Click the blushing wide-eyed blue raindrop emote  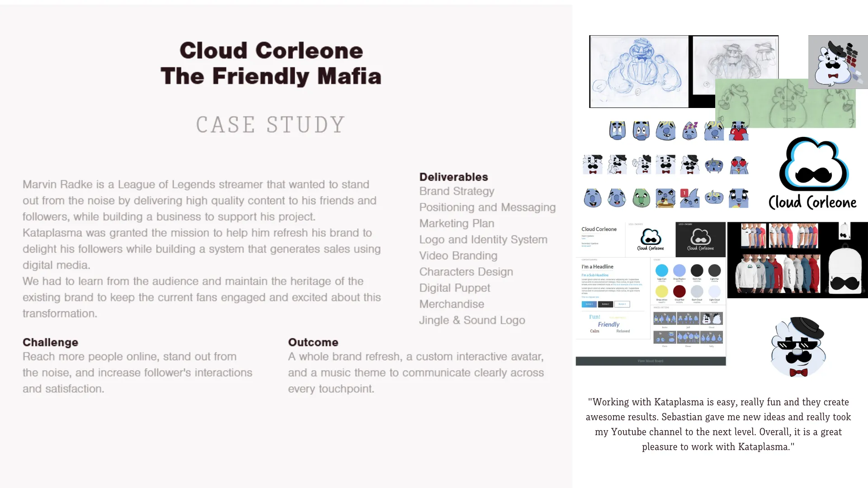point(641,131)
